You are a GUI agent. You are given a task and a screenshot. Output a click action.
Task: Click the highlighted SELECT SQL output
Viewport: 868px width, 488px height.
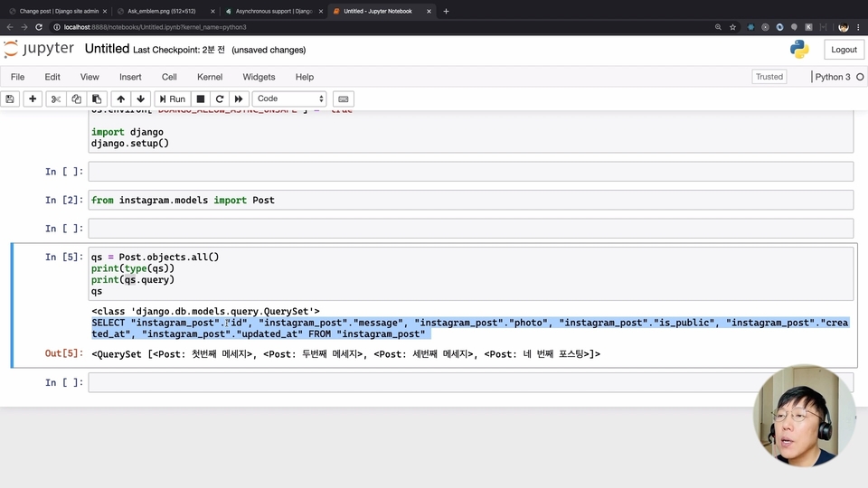click(x=469, y=329)
